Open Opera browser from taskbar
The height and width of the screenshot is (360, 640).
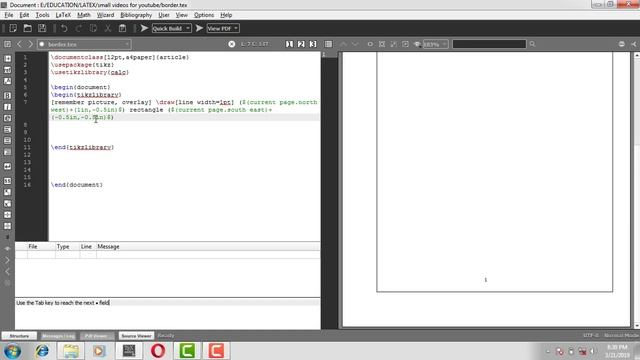(x=158, y=351)
